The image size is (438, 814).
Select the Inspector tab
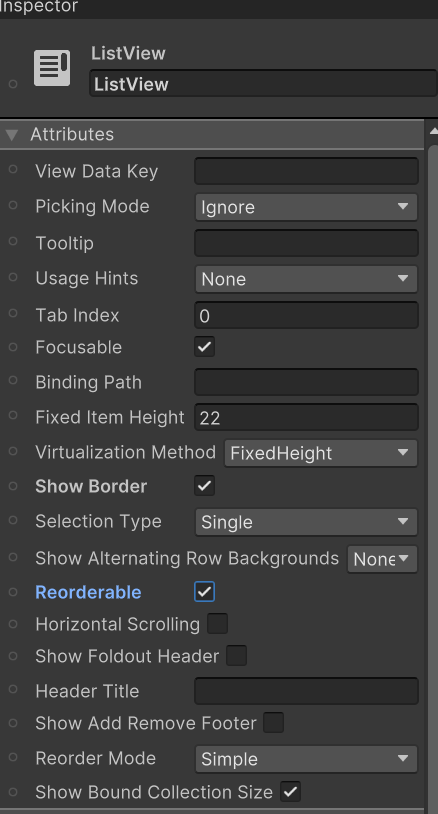click(39, 7)
